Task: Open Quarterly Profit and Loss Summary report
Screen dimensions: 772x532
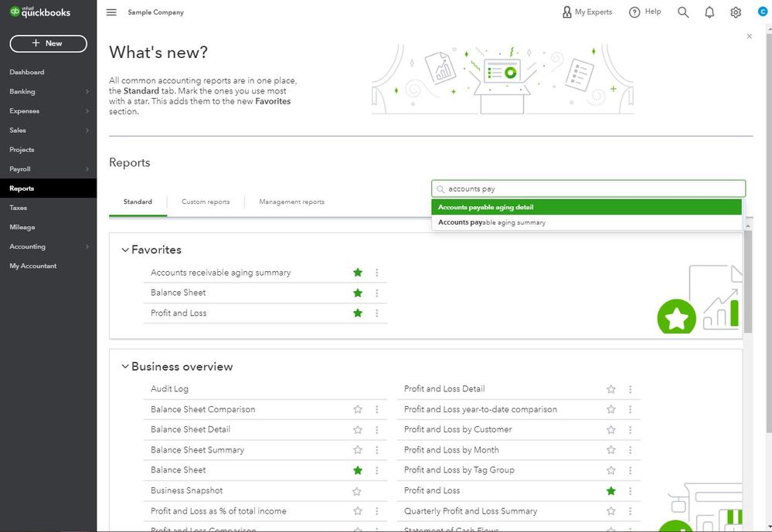Action: point(471,511)
